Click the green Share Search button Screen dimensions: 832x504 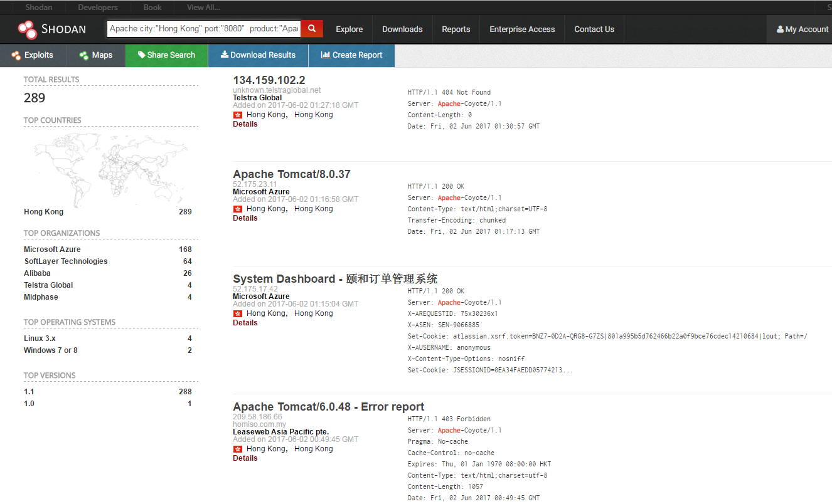[x=167, y=55]
